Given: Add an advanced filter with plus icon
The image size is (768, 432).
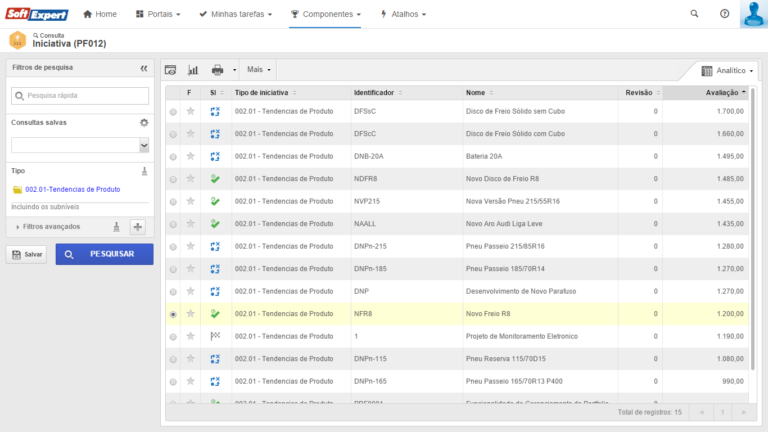Looking at the screenshot, I should pyautogui.click(x=138, y=227).
